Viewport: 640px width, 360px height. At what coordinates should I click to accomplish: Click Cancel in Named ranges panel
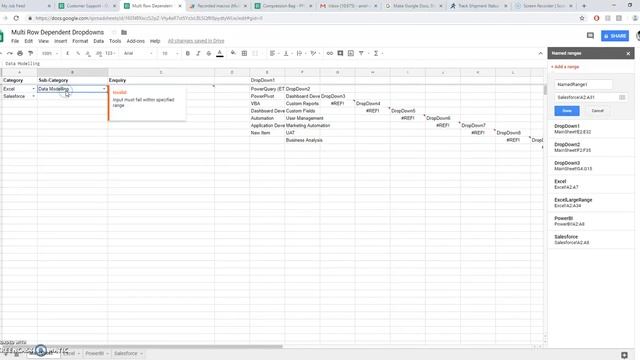click(x=598, y=111)
